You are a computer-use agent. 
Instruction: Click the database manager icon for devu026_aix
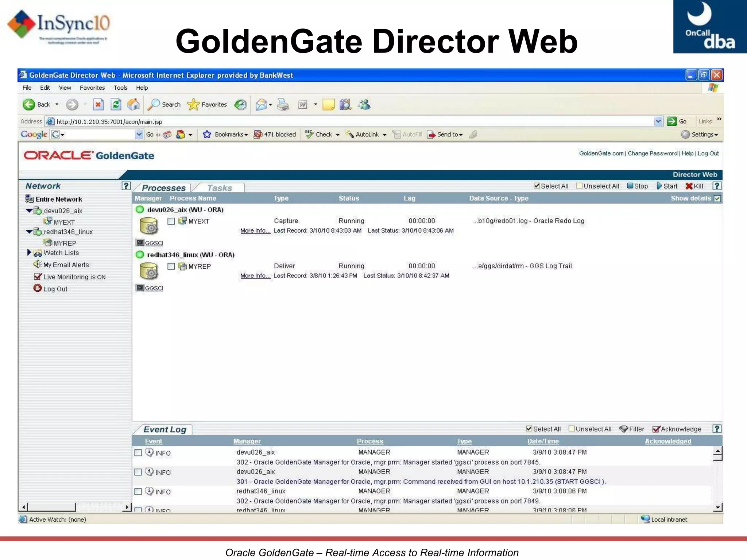tap(149, 226)
